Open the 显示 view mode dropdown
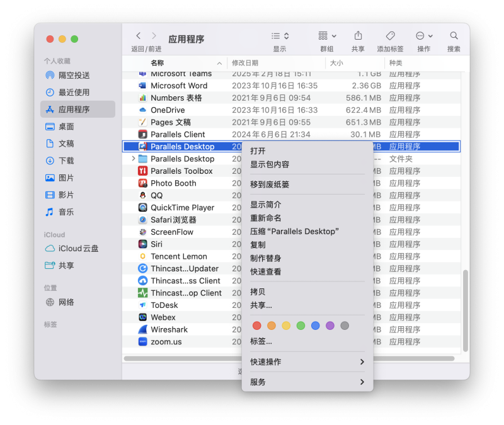Viewport: 504px width, 425px height. (280, 36)
